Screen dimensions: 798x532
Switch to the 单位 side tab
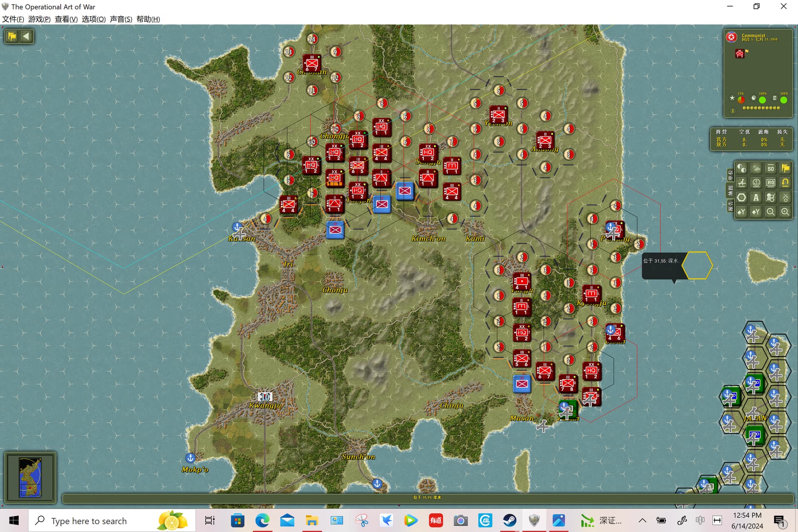point(730,175)
